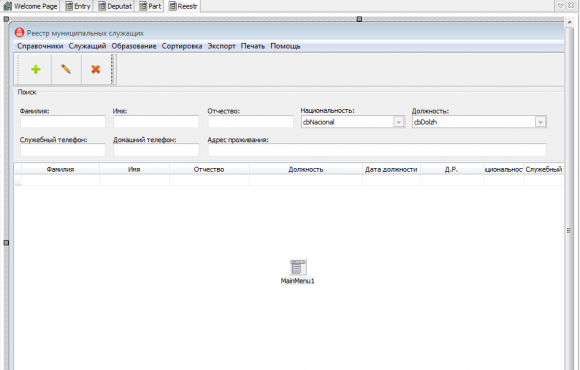580x370 pixels.
Task: Open the Справочники menu
Action: (x=40, y=46)
